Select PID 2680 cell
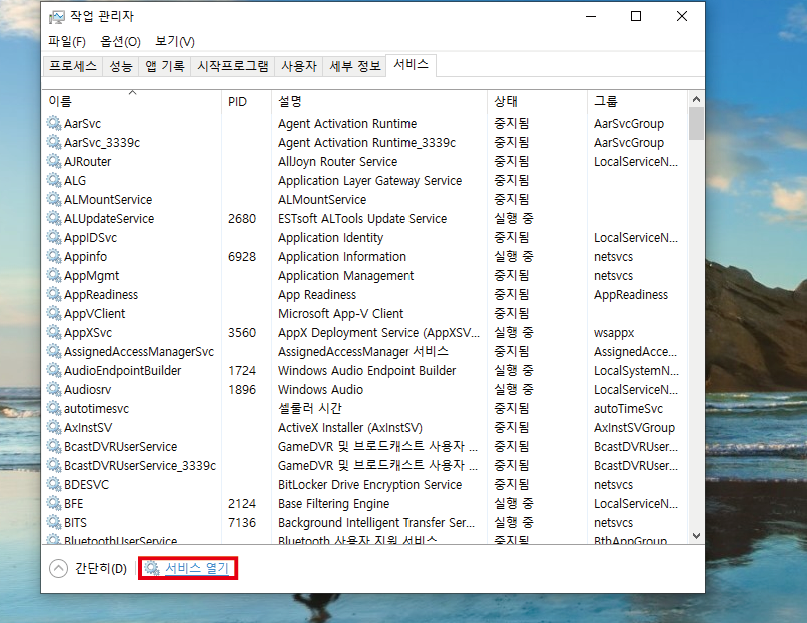The width and height of the screenshot is (807, 623). [242, 219]
